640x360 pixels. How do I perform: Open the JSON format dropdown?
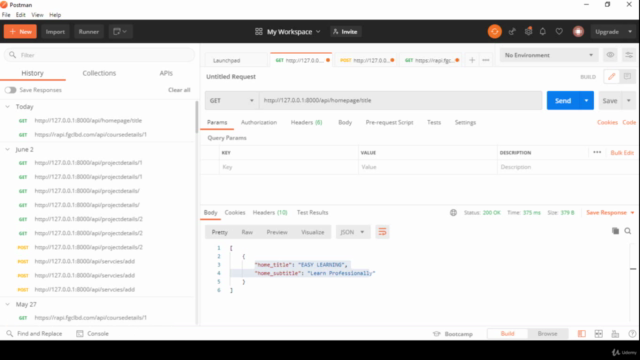click(352, 232)
